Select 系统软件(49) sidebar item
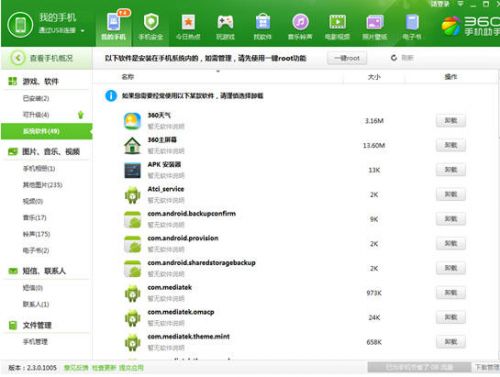The width and height of the screenshot is (500, 377). (x=47, y=131)
